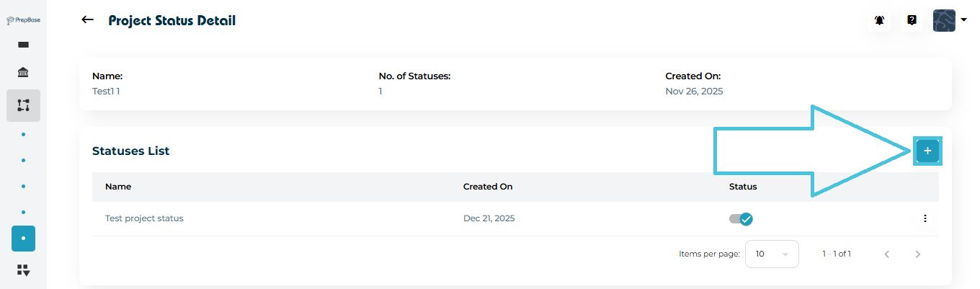This screenshot has height=289, width=980.
Task: Open the Items per page dropdown
Action: point(772,254)
